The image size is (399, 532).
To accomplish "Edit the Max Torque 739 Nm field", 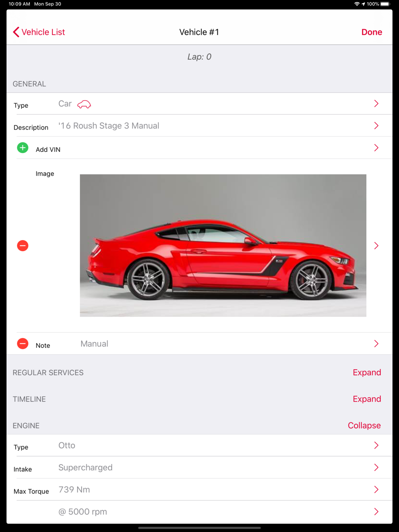I will [x=199, y=489].
